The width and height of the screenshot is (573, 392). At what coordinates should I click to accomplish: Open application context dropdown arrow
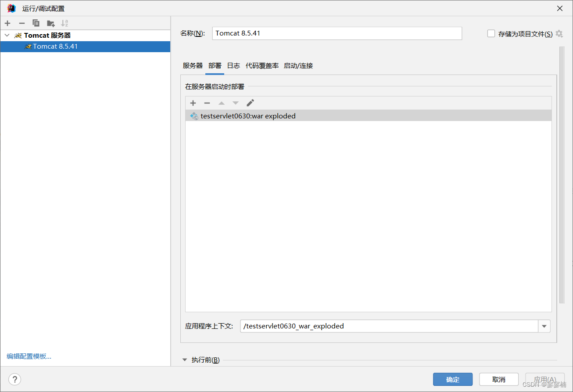(x=544, y=326)
